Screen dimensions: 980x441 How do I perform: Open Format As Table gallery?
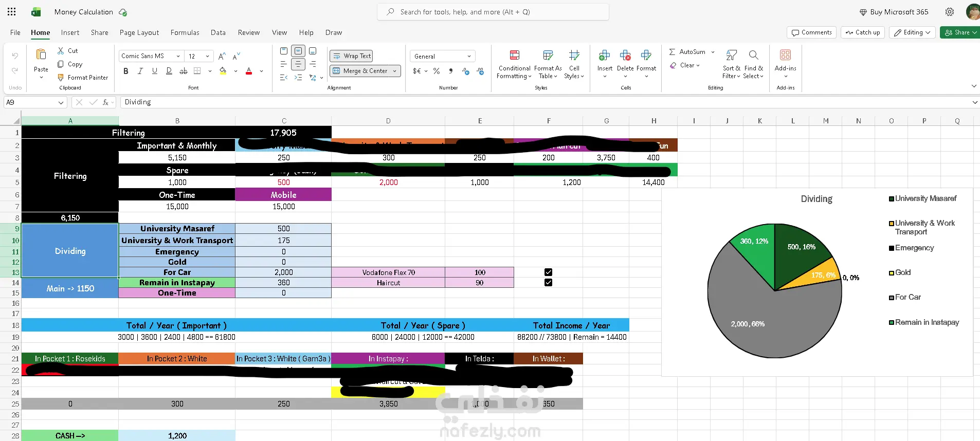pyautogui.click(x=548, y=64)
